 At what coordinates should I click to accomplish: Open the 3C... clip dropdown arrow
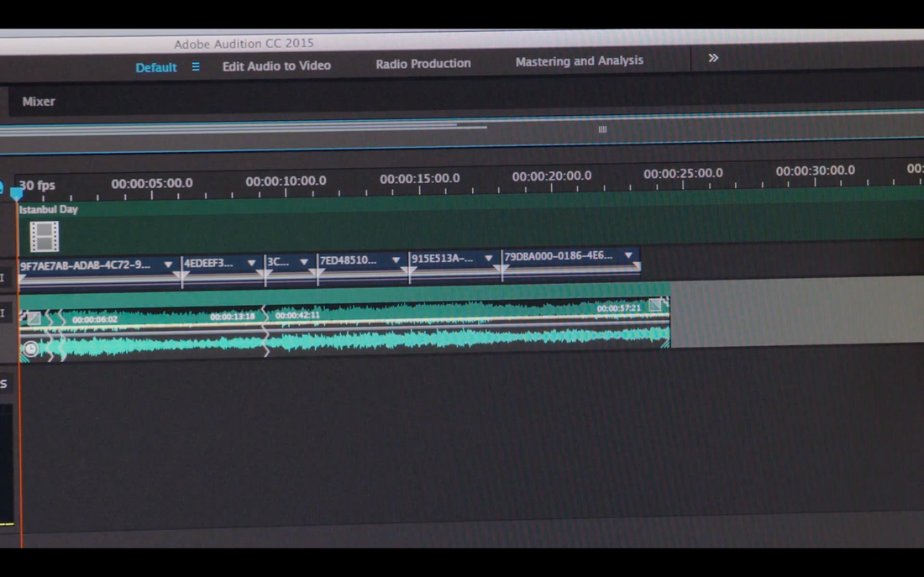tap(304, 262)
